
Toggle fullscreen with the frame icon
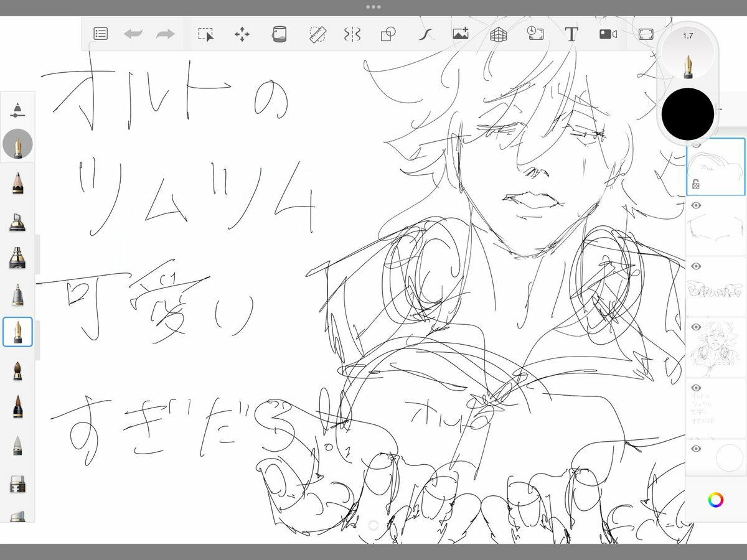[x=646, y=34]
